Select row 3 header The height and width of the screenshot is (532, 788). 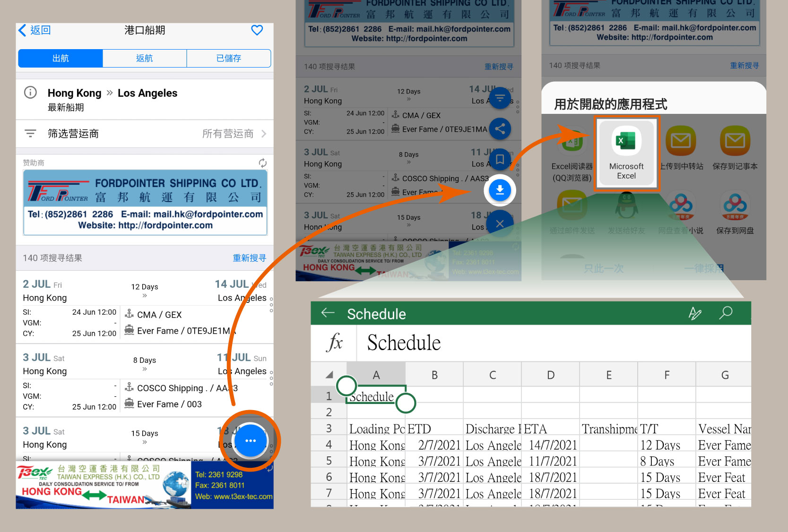[x=329, y=429]
